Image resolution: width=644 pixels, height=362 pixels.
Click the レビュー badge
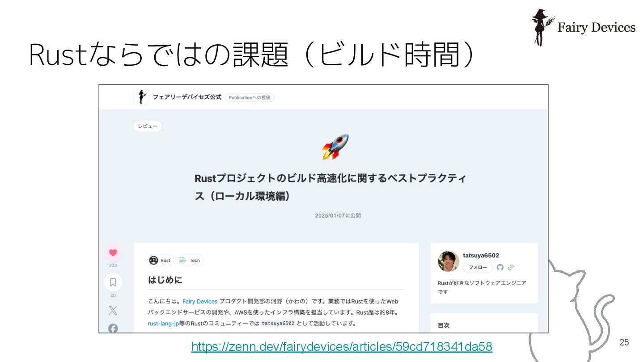[148, 126]
